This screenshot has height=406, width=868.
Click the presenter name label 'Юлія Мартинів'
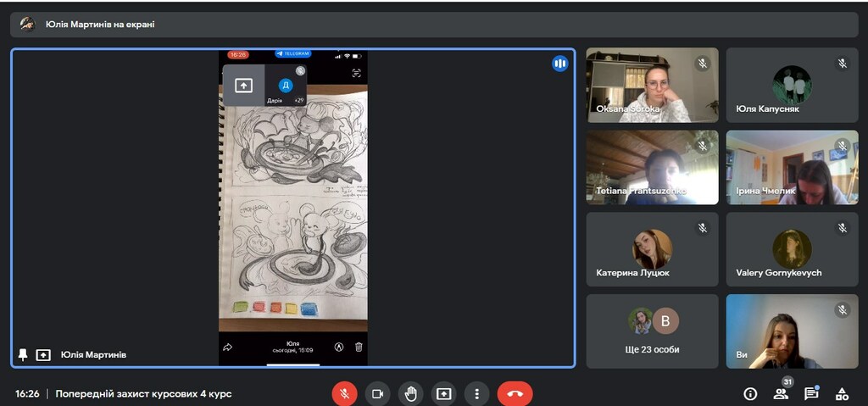[x=93, y=354]
